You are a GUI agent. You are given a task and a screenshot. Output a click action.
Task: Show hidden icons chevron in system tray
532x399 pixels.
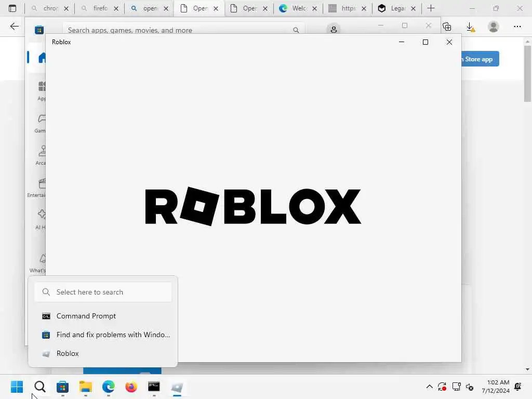(429, 387)
